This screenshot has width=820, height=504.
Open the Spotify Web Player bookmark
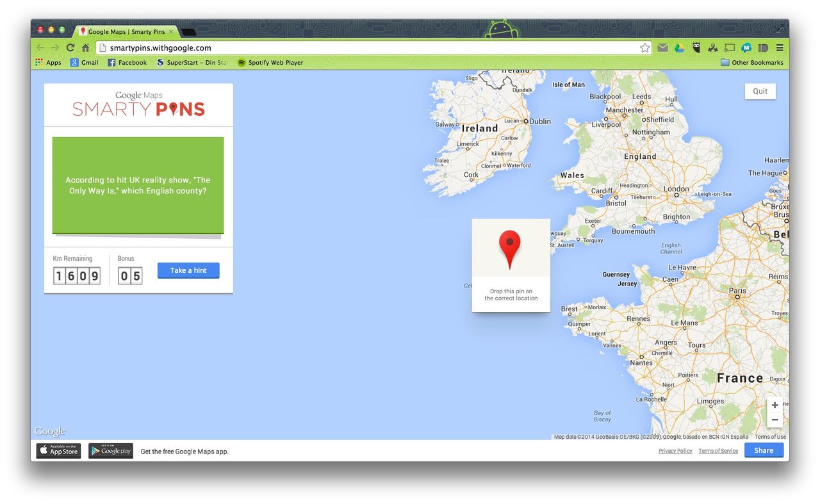coord(270,63)
